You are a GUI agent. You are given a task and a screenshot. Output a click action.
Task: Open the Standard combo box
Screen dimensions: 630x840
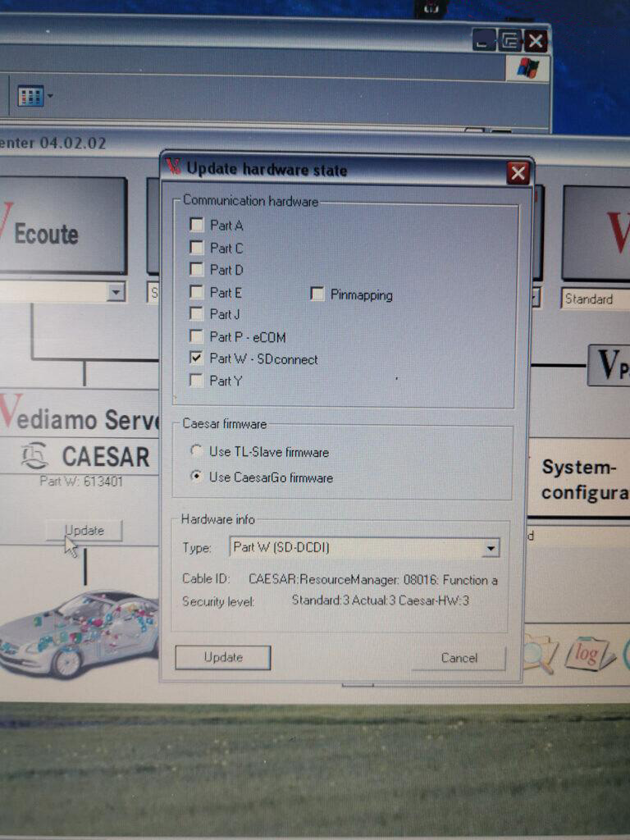596,299
